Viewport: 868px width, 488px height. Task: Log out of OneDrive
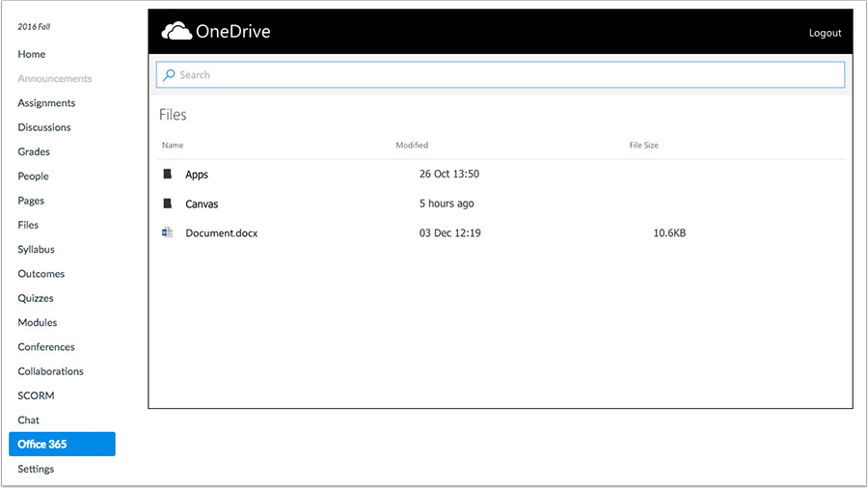[825, 33]
